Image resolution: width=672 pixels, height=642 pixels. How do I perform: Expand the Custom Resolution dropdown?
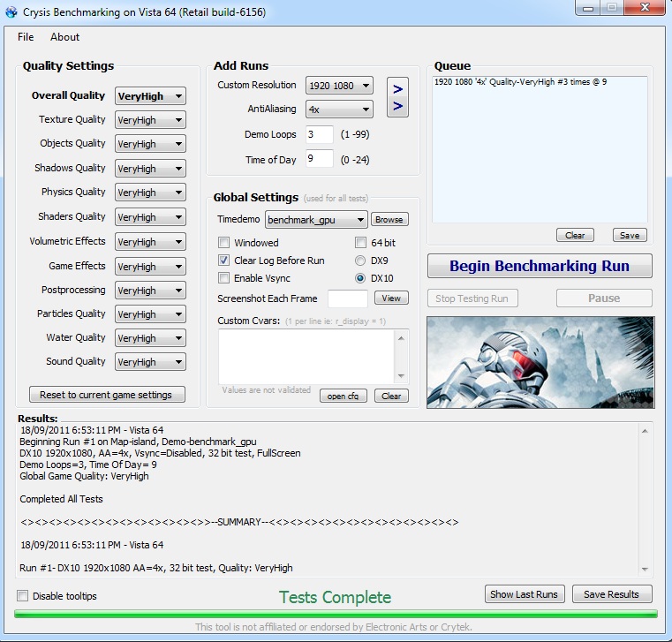[339, 86]
